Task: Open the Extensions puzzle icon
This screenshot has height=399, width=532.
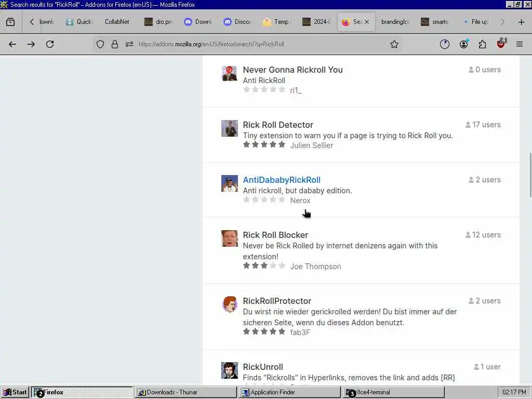Action: pyautogui.click(x=482, y=44)
